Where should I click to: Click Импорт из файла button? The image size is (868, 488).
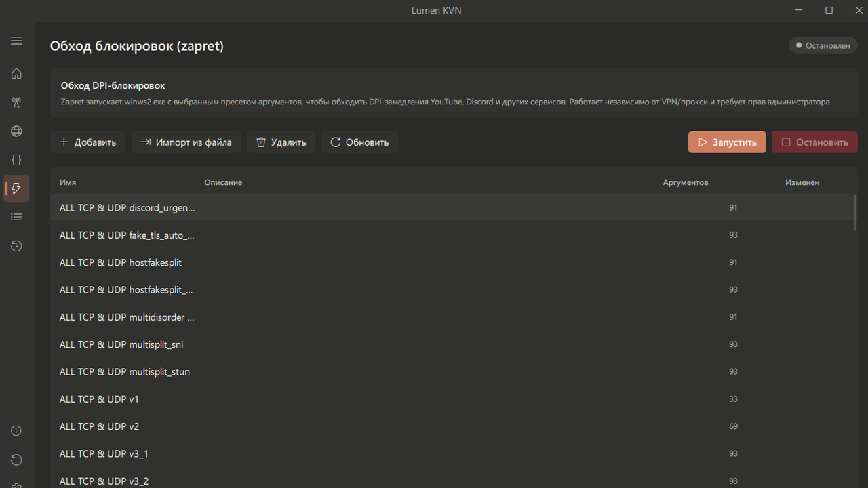[186, 142]
